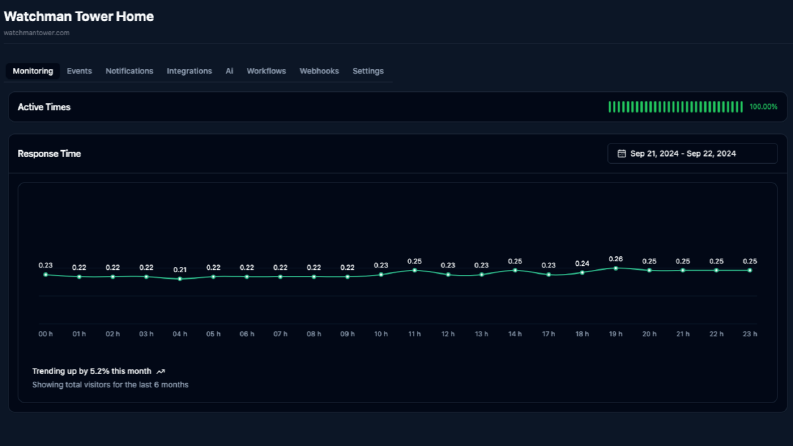Switch to the Webhooks tab
The height and width of the screenshot is (446, 793).
pyautogui.click(x=319, y=71)
